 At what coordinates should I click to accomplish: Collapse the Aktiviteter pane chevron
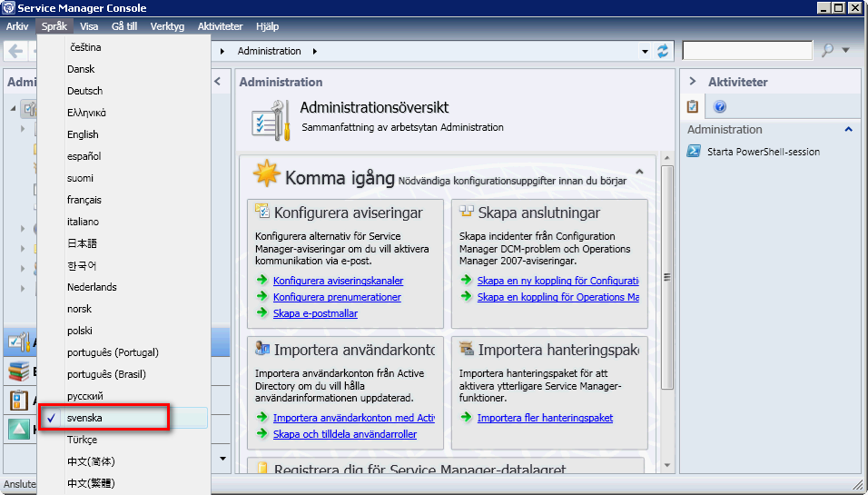point(693,82)
